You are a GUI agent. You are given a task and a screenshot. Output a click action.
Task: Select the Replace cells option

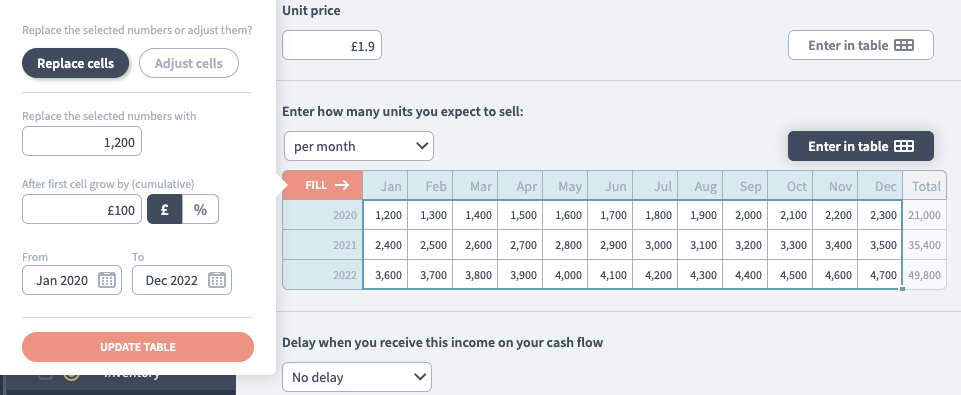(75, 63)
